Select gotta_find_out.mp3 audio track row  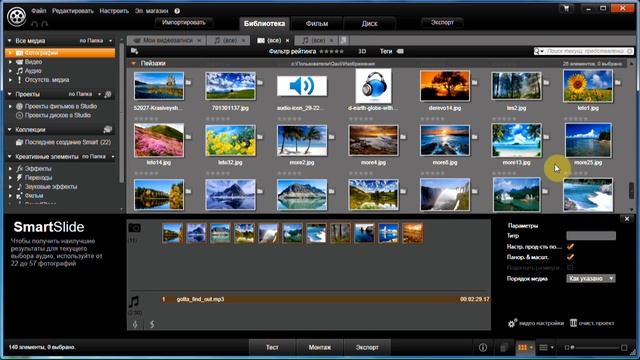[325, 299]
